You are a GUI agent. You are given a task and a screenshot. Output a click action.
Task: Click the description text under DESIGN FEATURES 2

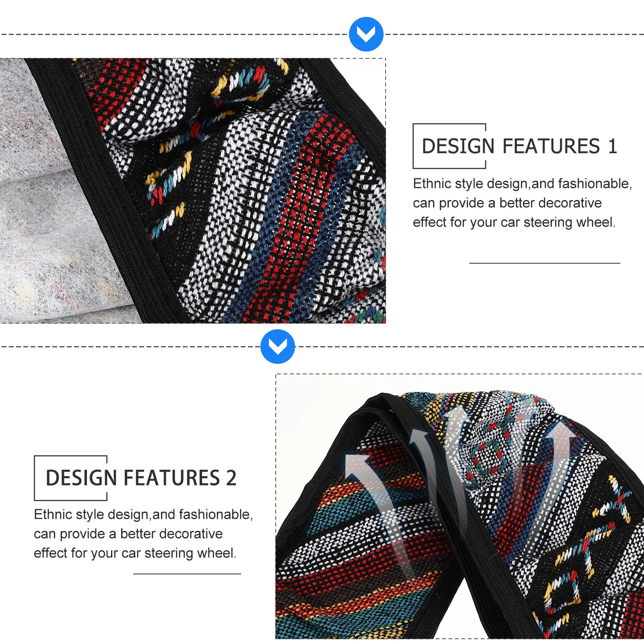(143, 534)
